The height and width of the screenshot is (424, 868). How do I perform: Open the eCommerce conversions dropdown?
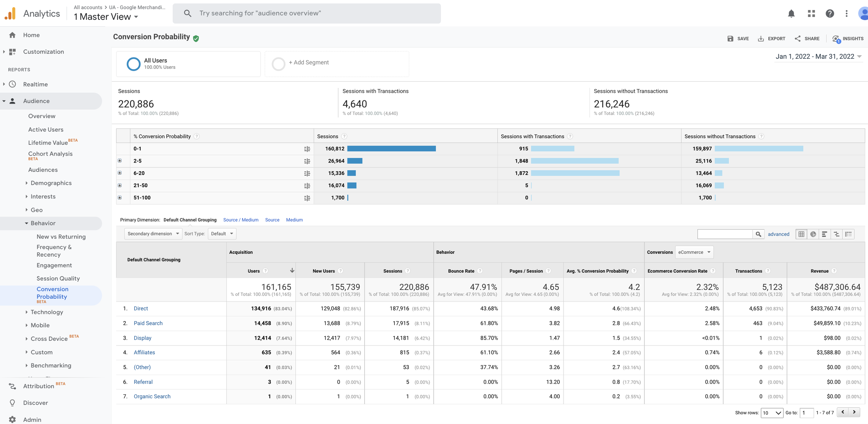pyautogui.click(x=694, y=252)
